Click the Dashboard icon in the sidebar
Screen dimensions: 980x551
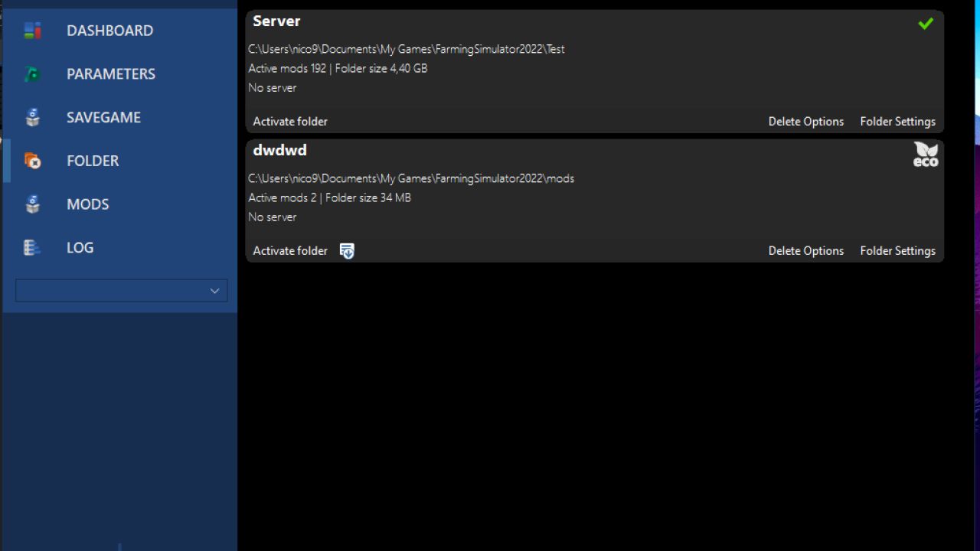(32, 31)
